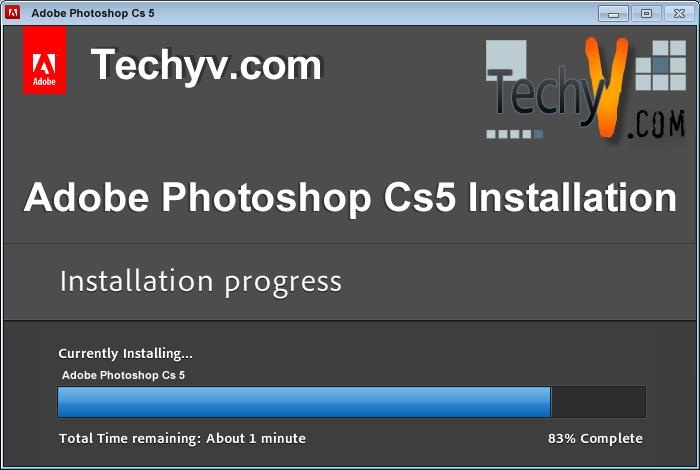Viewport: 700px width, 470px height.
Task: Maximize the installer window
Action: tap(646, 14)
